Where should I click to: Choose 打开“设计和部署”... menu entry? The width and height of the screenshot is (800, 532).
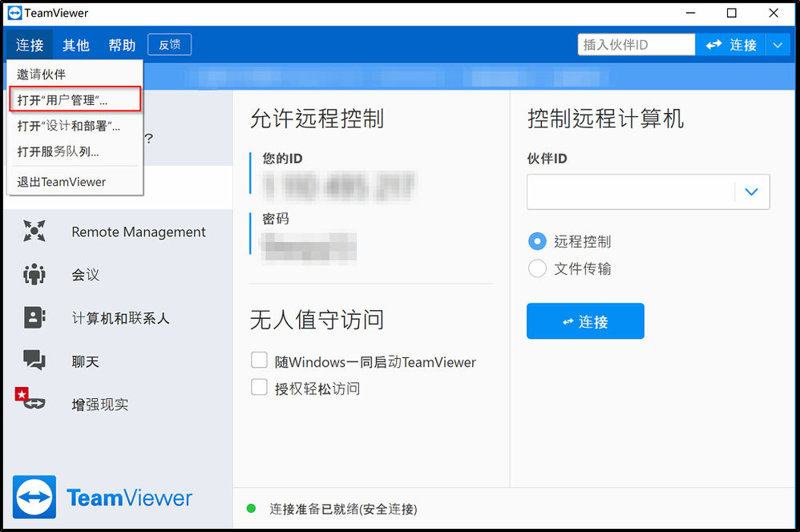pos(75,126)
